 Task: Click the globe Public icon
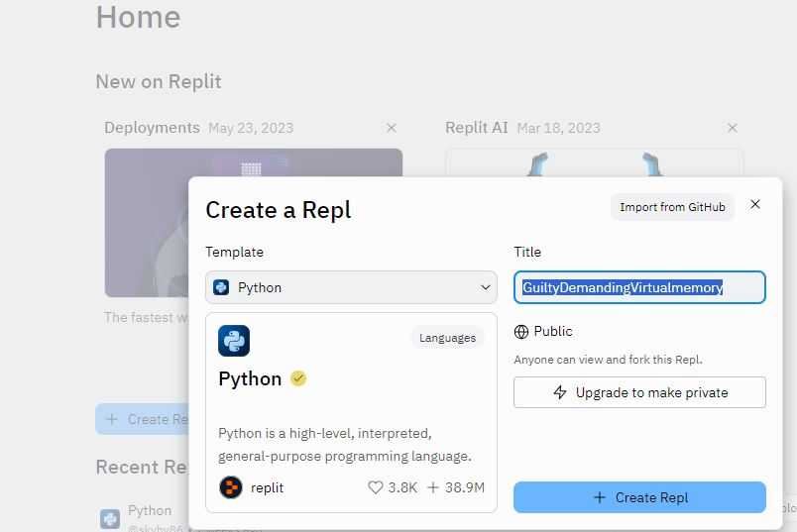(x=521, y=331)
